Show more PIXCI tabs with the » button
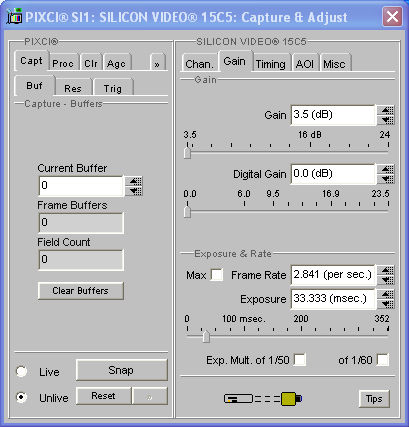The height and width of the screenshot is (427, 409). [157, 62]
